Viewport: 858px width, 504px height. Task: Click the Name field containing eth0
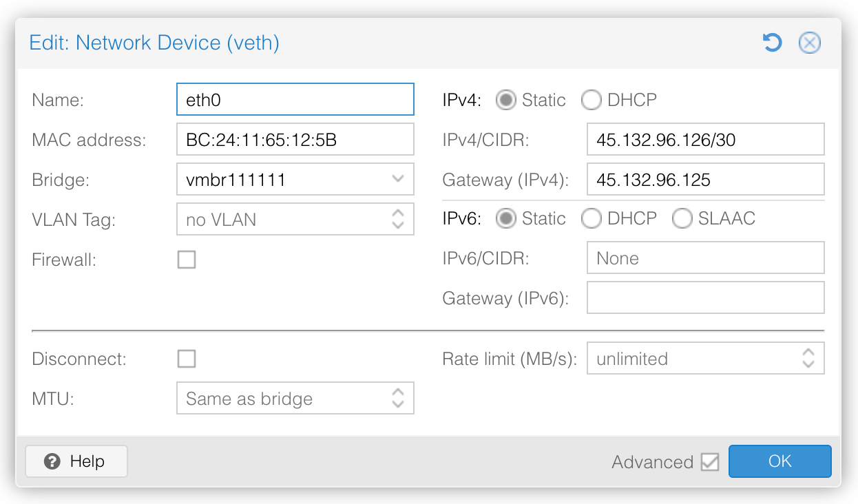(x=295, y=100)
